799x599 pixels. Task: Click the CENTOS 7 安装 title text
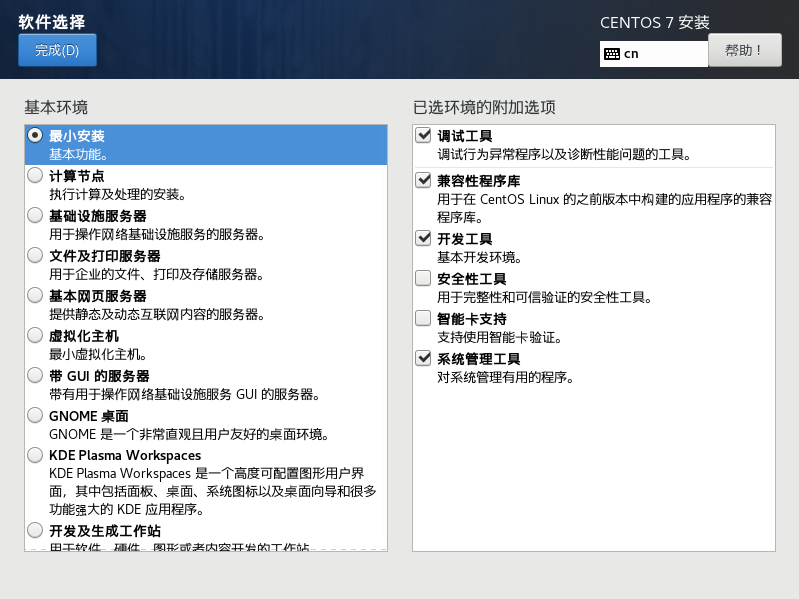point(655,22)
